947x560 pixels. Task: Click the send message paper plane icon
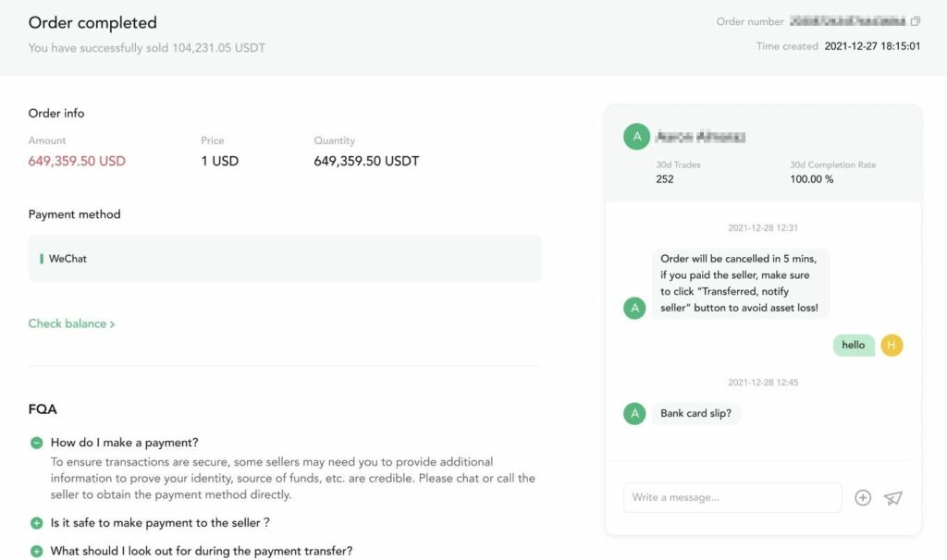892,498
